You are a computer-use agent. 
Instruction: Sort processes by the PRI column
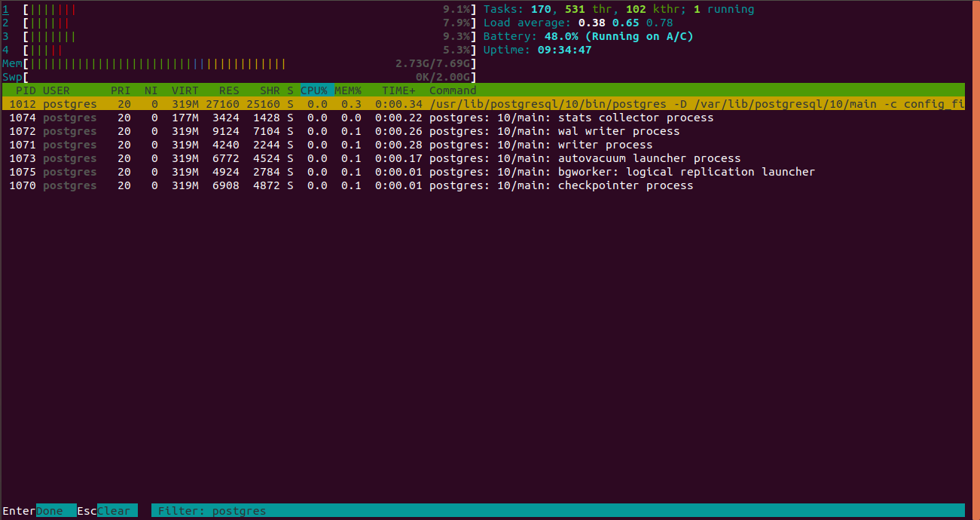(x=120, y=90)
